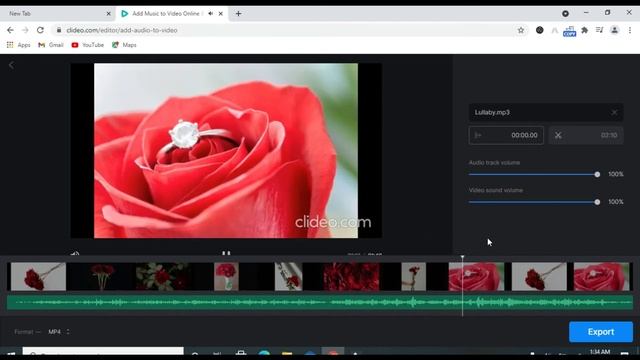The image size is (640, 360).
Task: Select the dark rose bouquet clip thumbnail
Action: [102, 277]
